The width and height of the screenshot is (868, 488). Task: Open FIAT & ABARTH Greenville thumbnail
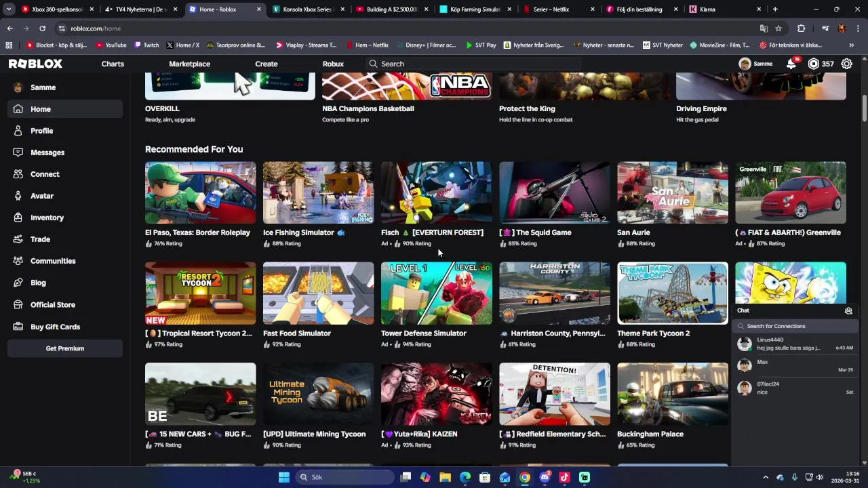(791, 192)
